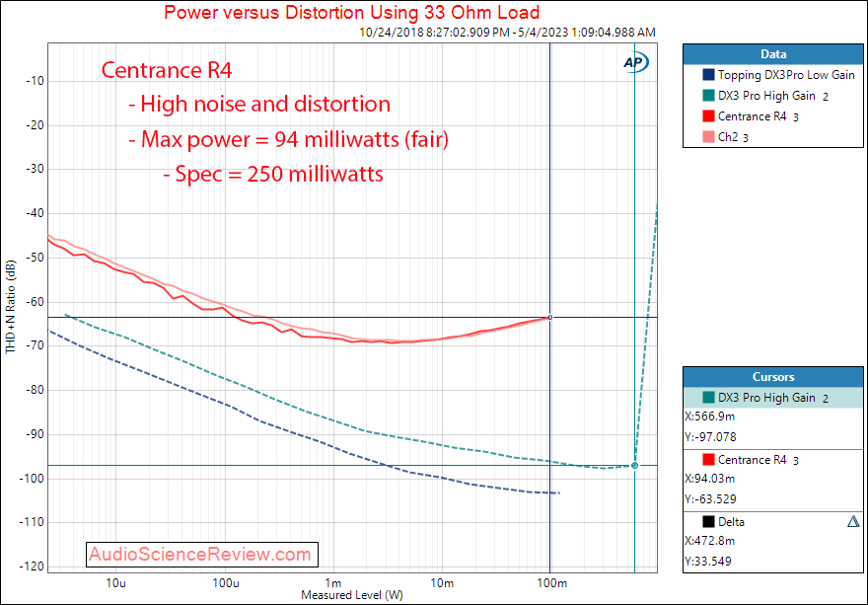Click the graph title 'Power versus Distortion Using 33 Ohm Load'
This screenshot has height=605, width=868.
(352, 12)
